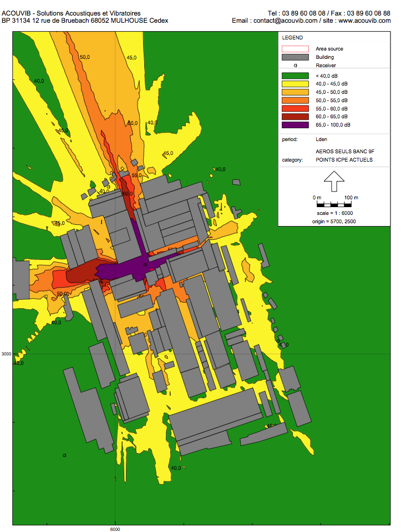
Task: Open the contact@acouvib.com email address
Action: pyautogui.click(x=286, y=21)
